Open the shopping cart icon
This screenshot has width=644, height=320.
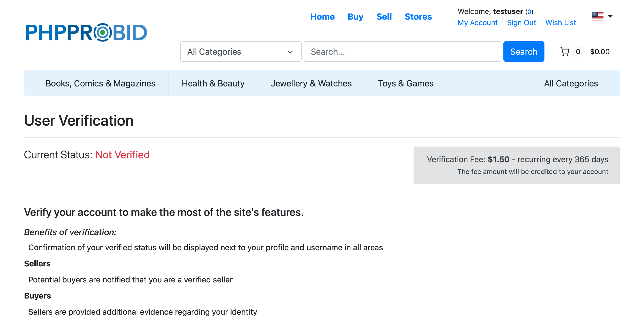564,51
